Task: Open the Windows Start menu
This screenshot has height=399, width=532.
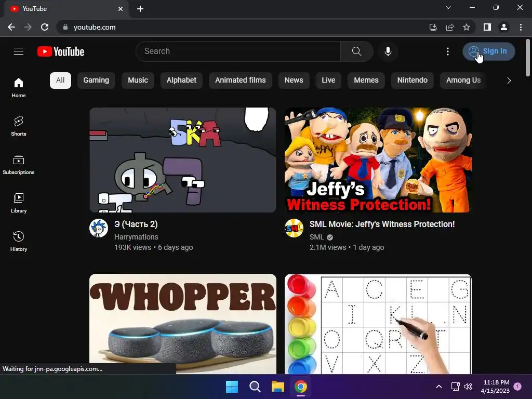Action: pos(232,387)
